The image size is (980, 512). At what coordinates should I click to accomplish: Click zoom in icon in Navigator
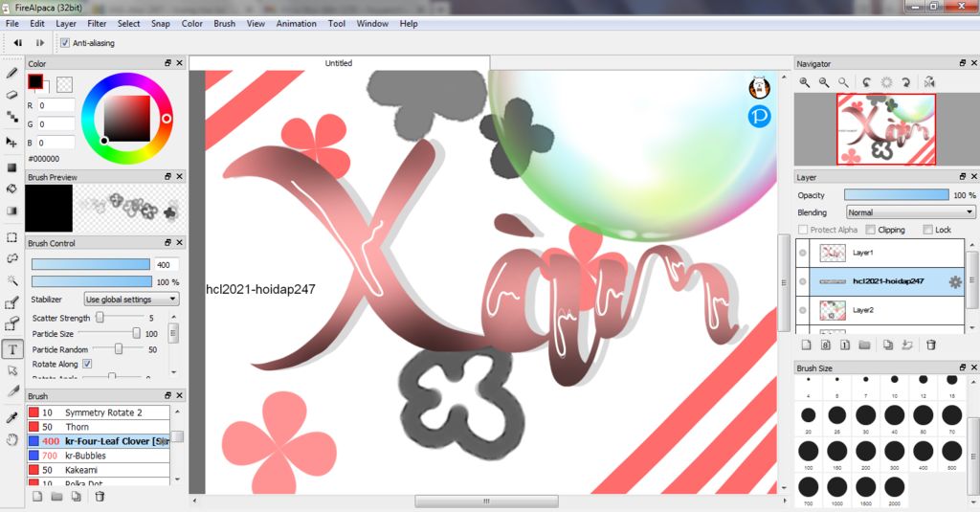805,82
